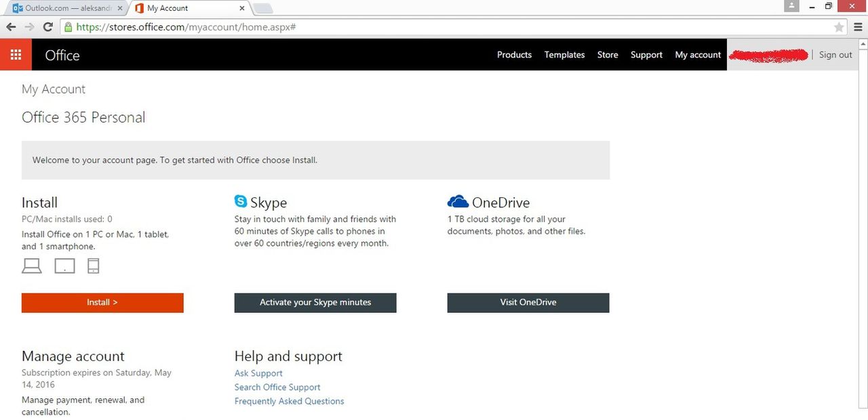
Task: Open the Support menu item
Action: point(646,55)
